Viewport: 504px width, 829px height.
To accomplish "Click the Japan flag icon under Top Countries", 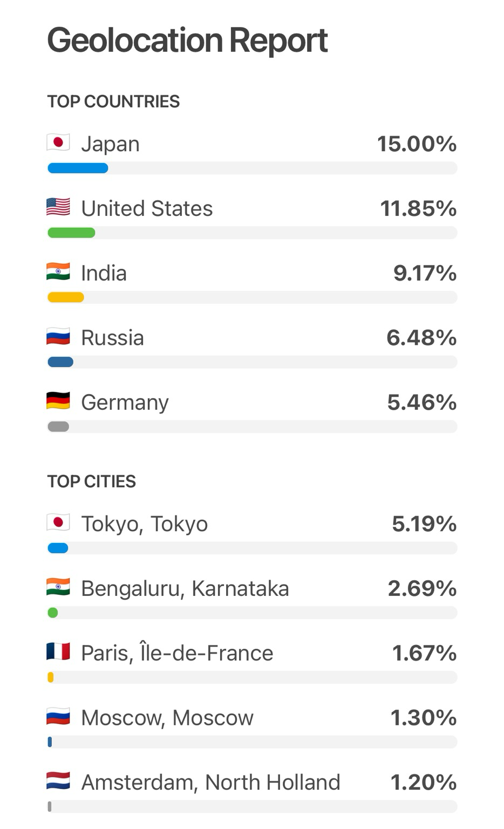I will 58,143.
